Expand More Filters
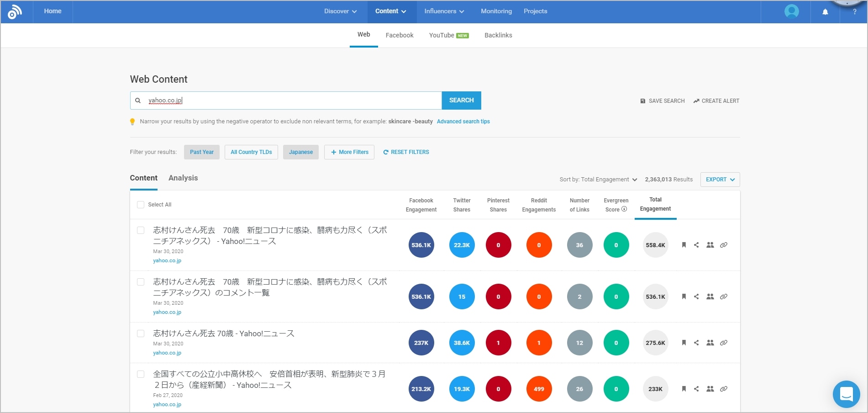Screen dimensions: 868x413 tap(349, 152)
